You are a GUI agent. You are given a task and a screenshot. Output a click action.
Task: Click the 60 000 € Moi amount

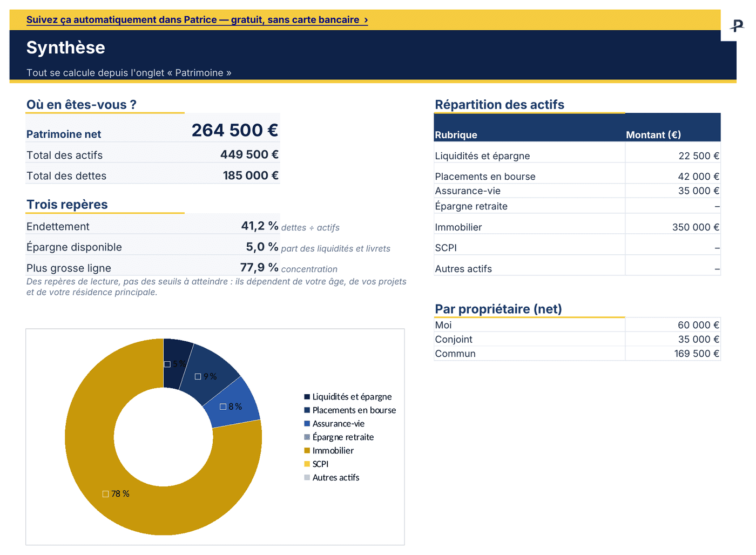[699, 325]
